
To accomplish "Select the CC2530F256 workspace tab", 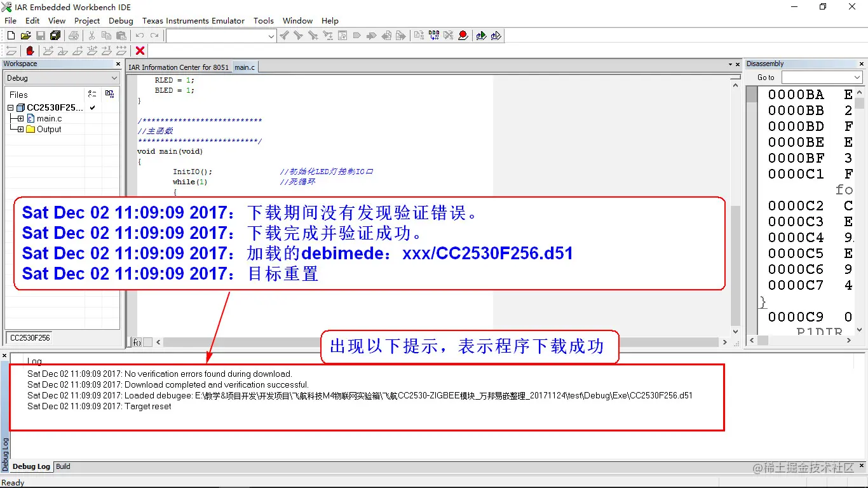I will tap(30, 338).
